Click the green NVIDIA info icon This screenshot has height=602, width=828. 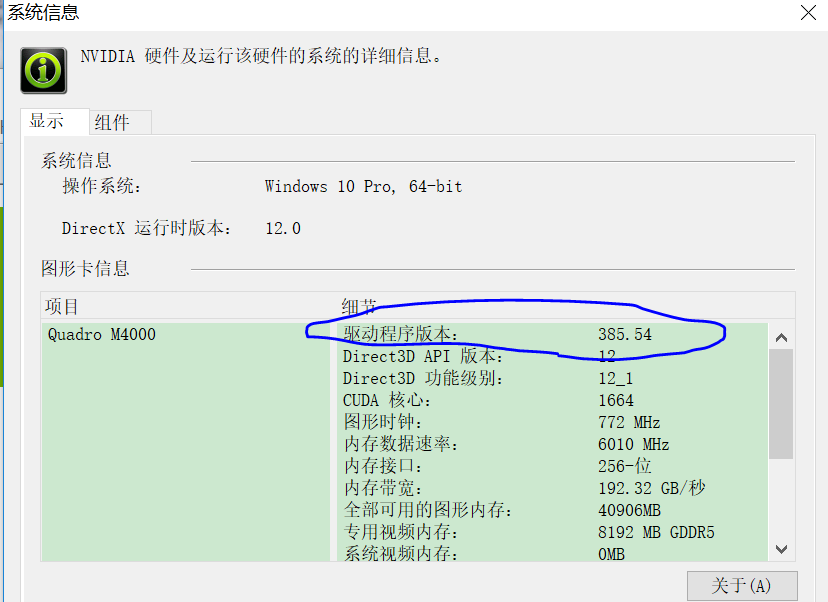pos(43,70)
